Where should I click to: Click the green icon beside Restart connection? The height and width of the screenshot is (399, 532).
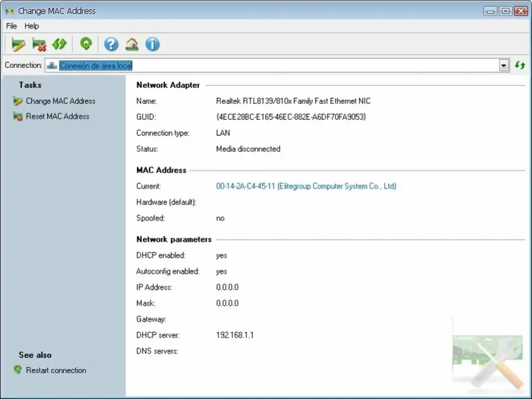pos(18,370)
